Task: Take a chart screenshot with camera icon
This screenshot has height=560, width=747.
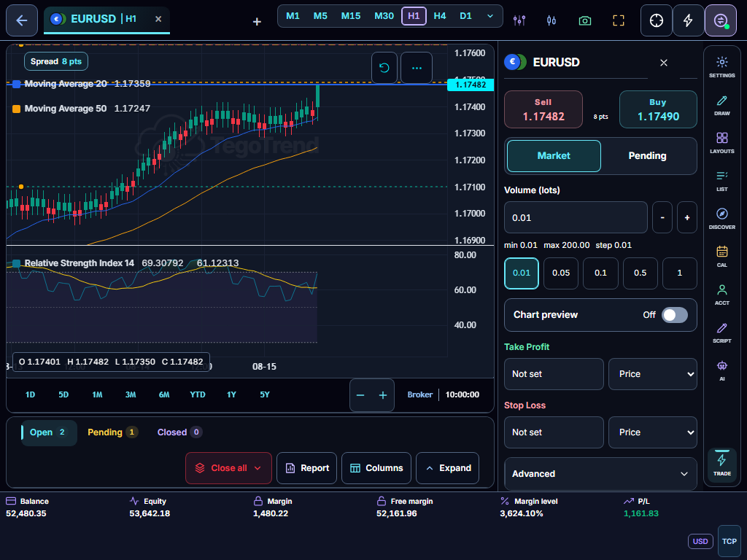Action: [584, 20]
